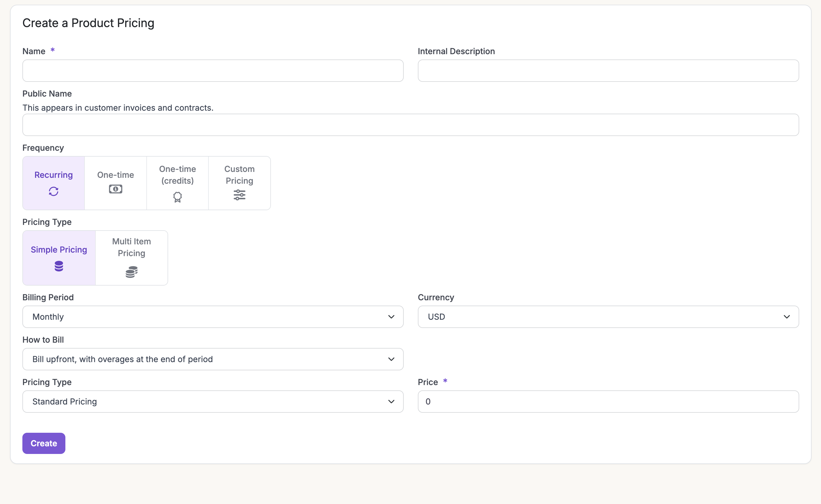Image resolution: width=821 pixels, height=504 pixels.
Task: Click the Simple Pricing coin stack icon
Action: click(x=59, y=266)
